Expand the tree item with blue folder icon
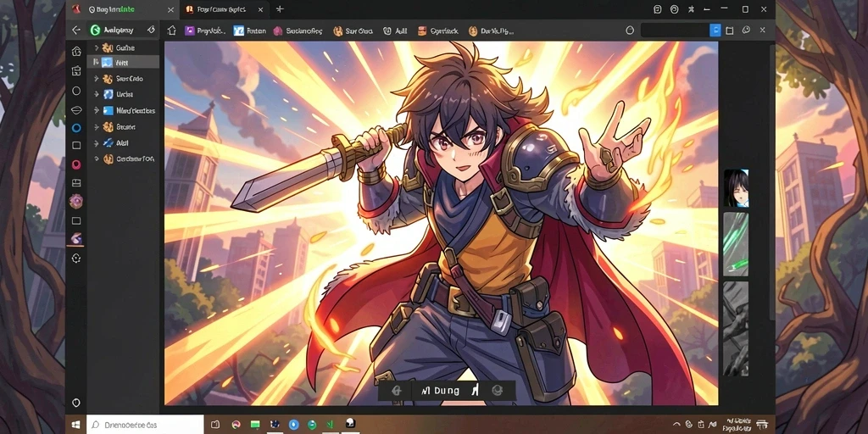The image size is (868, 434). [97, 110]
